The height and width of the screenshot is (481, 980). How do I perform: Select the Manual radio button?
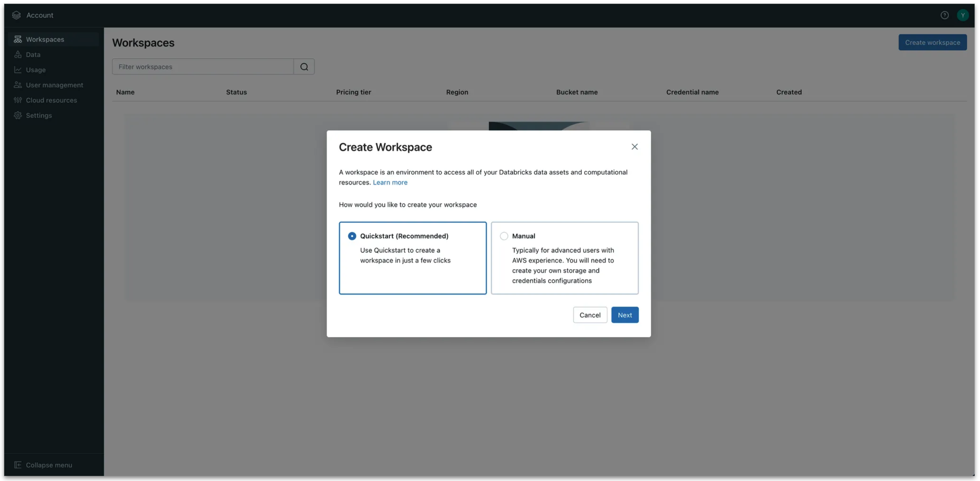click(x=504, y=236)
